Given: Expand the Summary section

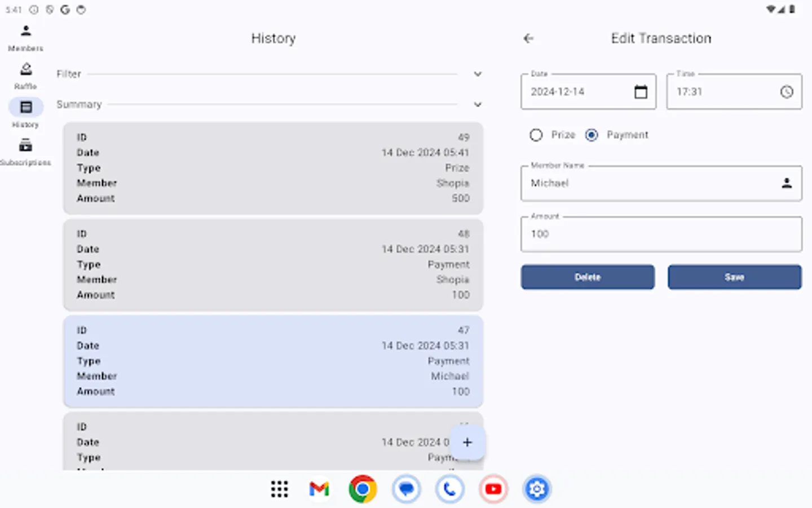Looking at the screenshot, I should point(478,104).
